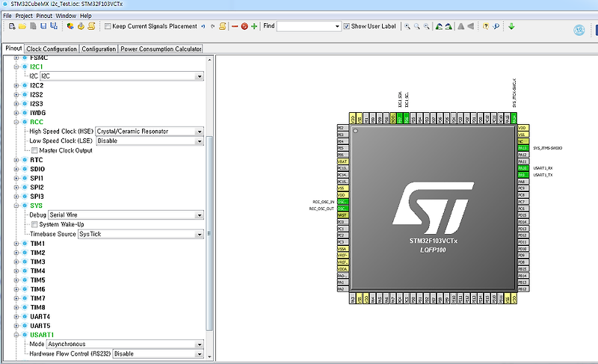Click the New Project toolbar icon
Screen dimensions: 598x364
[12, 26]
